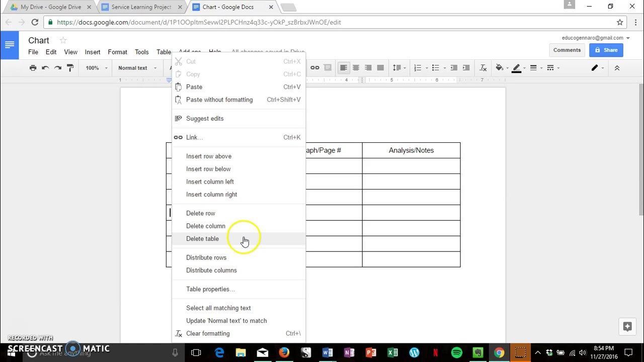Click the insert link toolbar icon
The image size is (644, 362).
[315, 68]
